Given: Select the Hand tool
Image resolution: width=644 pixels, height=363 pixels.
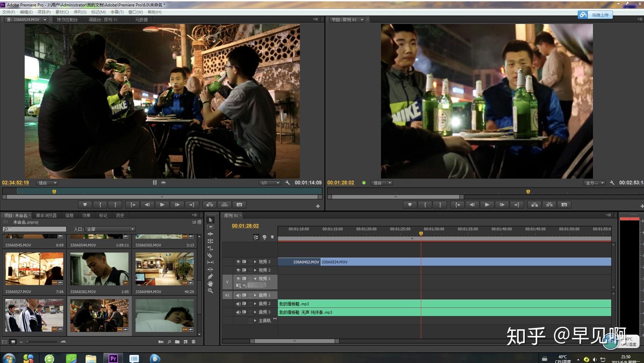Looking at the screenshot, I should click(210, 284).
